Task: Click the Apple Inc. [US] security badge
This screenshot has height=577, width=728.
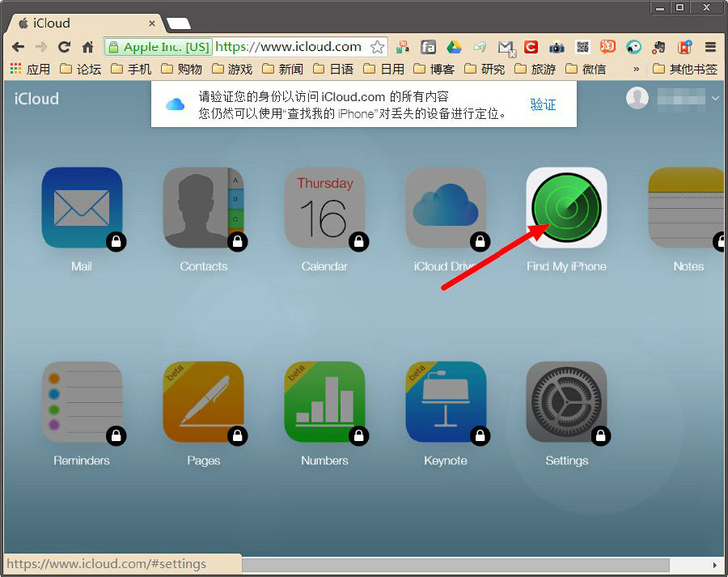Action: 159,47
